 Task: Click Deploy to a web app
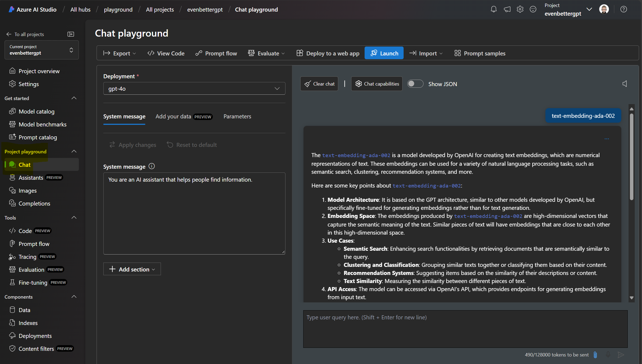(x=328, y=53)
